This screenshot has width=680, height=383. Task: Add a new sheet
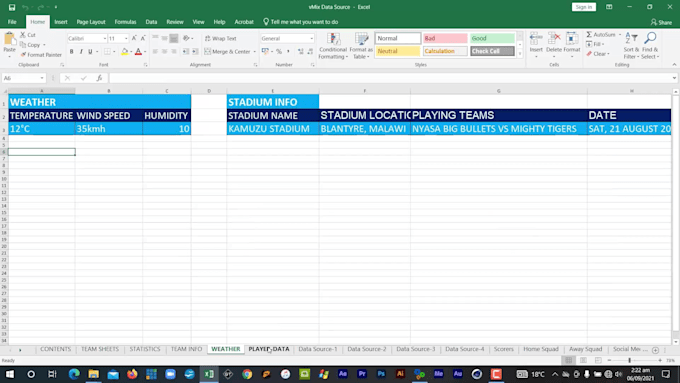coord(655,350)
